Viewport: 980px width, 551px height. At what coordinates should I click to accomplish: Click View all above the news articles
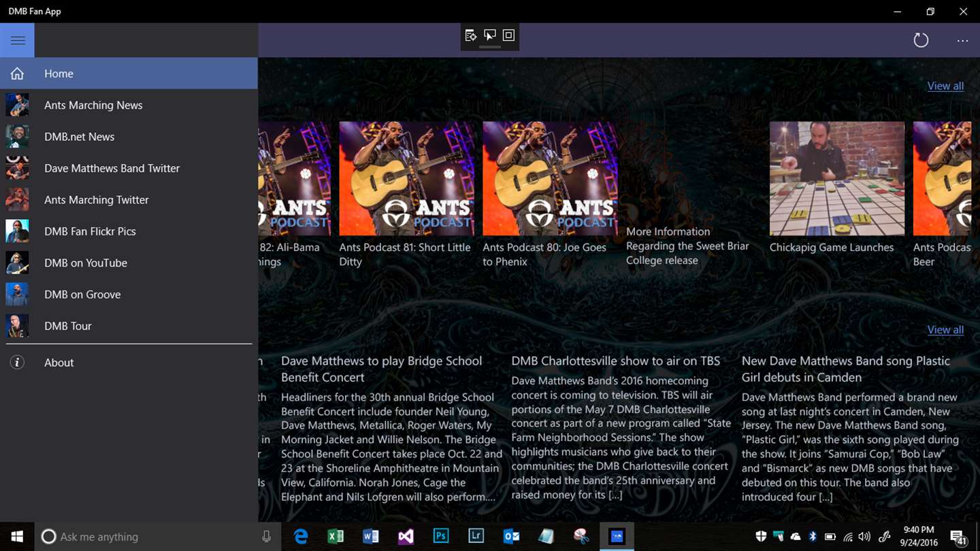point(945,330)
